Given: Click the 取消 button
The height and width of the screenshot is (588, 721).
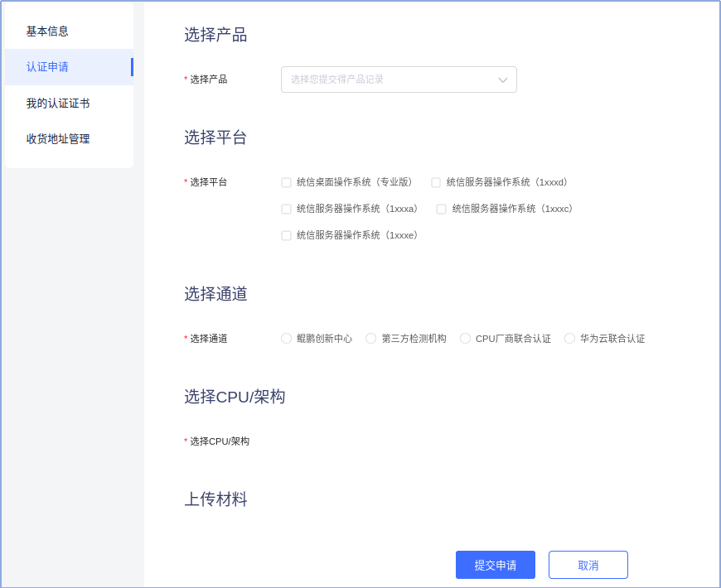Looking at the screenshot, I should 588,565.
